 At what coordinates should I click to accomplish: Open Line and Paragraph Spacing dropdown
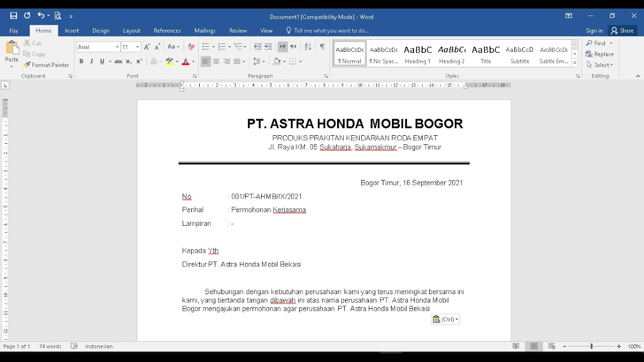point(259,61)
